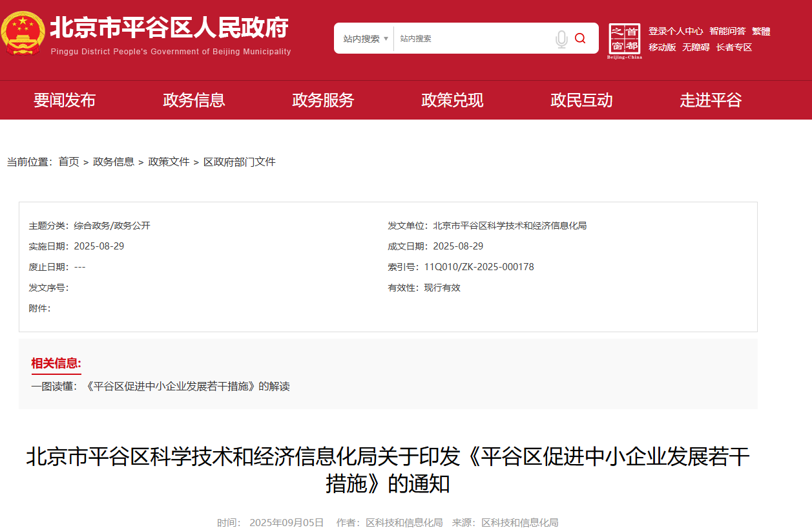Return to 首页 via the breadcrumb

pyautogui.click(x=68, y=162)
